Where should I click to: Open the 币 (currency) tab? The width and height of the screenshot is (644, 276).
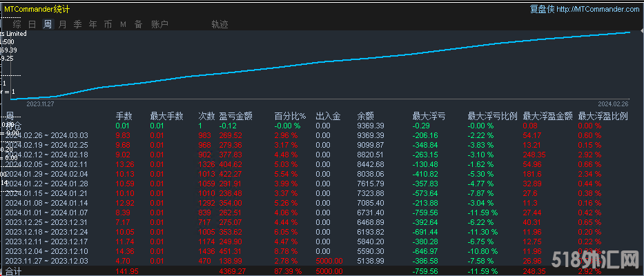[108, 24]
